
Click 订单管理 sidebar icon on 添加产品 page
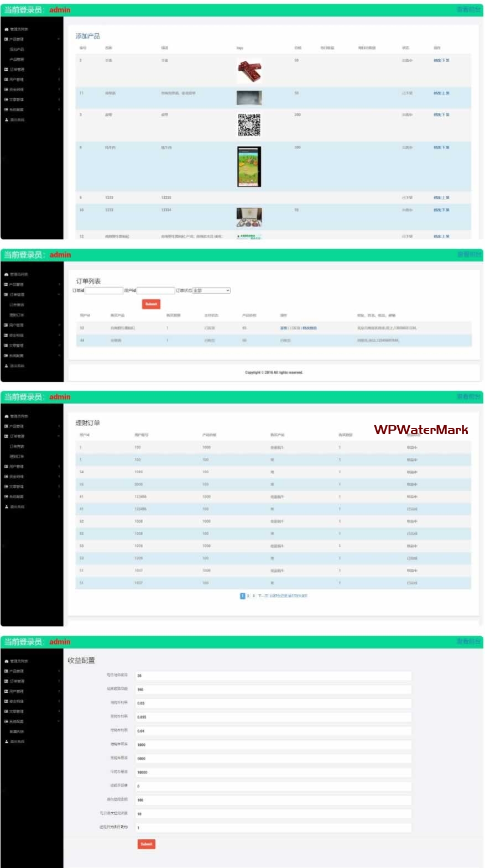pos(6,70)
